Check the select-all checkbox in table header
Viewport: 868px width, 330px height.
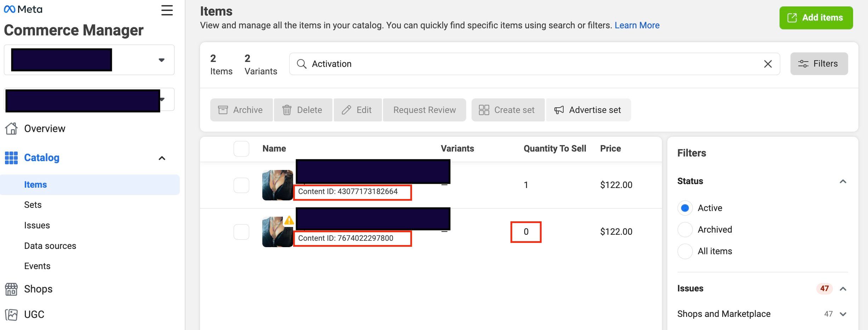[241, 149]
